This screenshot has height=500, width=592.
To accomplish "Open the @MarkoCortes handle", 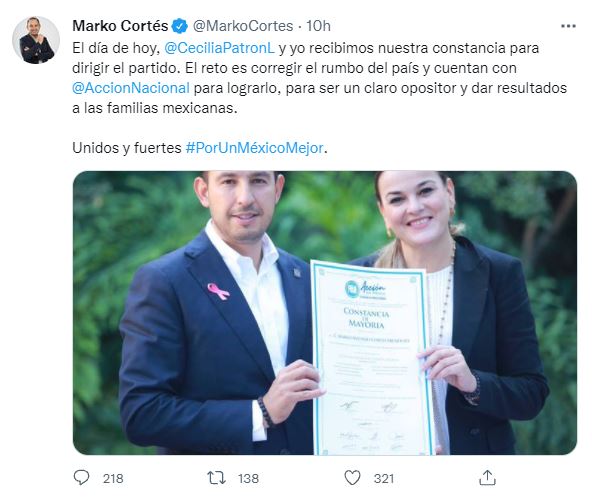I will click(x=243, y=26).
